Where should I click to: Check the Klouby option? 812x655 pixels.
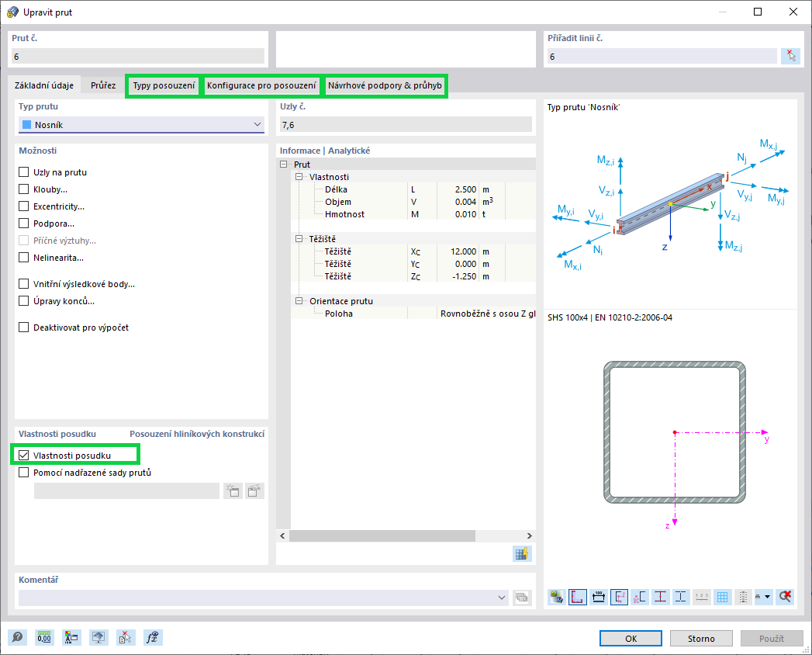[23, 189]
